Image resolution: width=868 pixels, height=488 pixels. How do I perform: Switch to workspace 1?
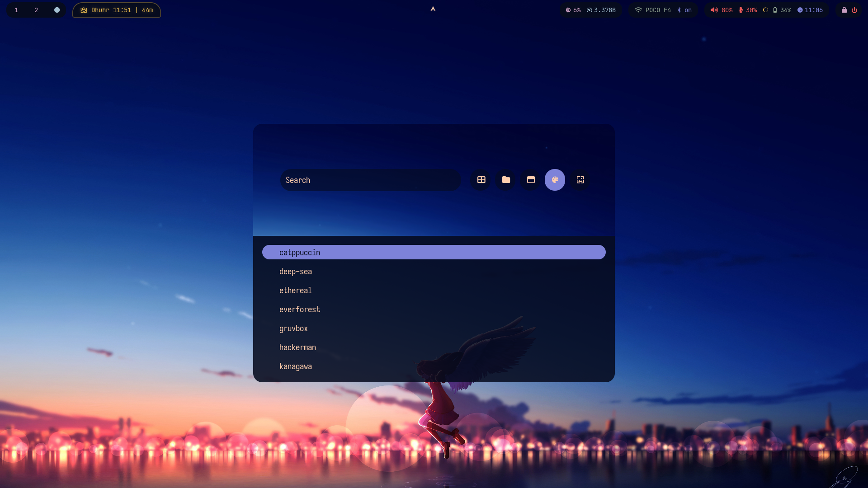tap(16, 10)
